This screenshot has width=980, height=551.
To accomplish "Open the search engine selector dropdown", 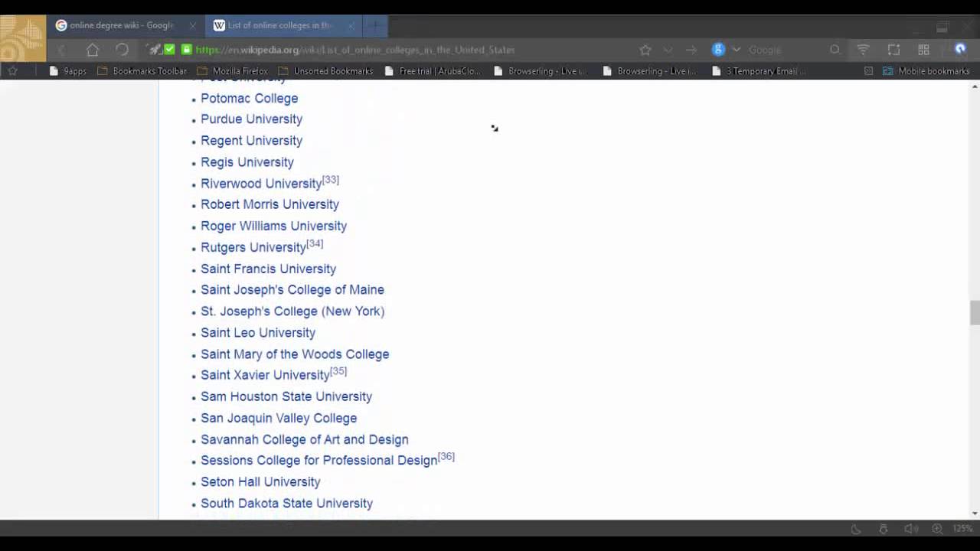I will pos(737,50).
